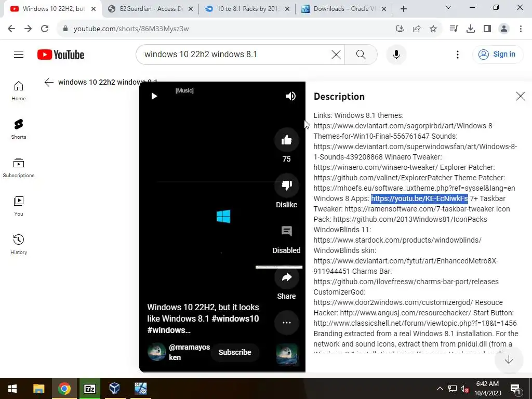The image size is (532, 399).
Task: Reload the current page
Action: point(45,29)
